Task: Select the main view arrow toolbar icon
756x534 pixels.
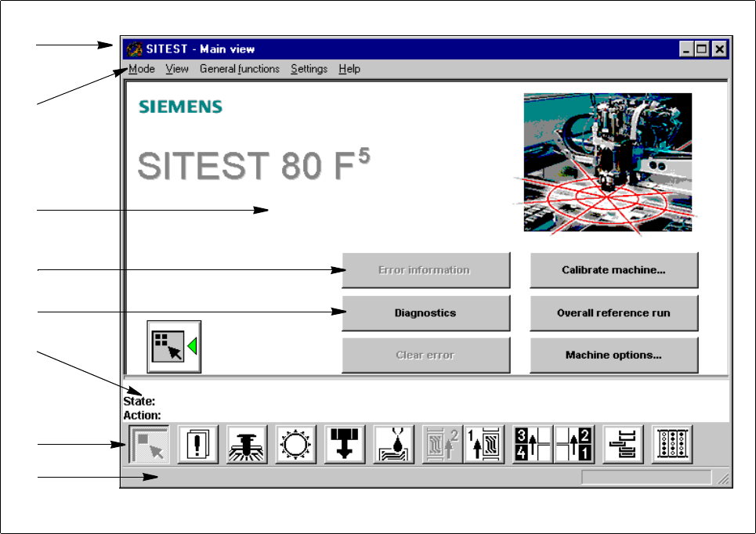Action: tap(150, 445)
